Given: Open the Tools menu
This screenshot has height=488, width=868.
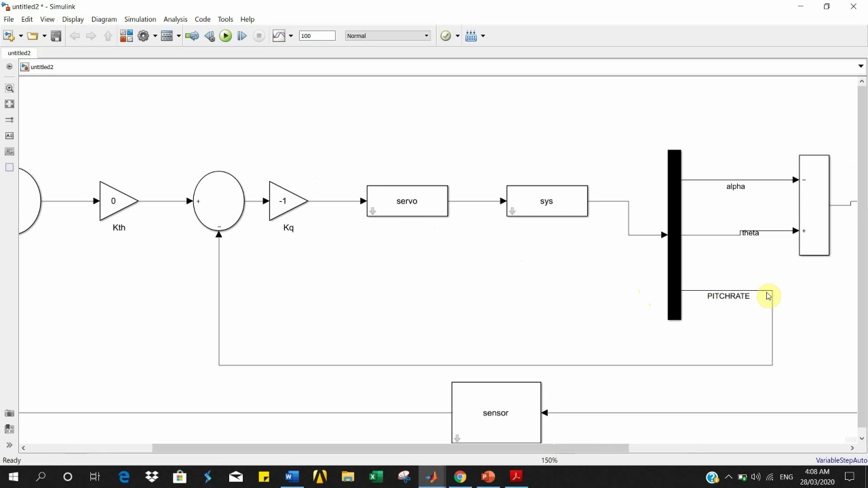Looking at the screenshot, I should coord(226,19).
